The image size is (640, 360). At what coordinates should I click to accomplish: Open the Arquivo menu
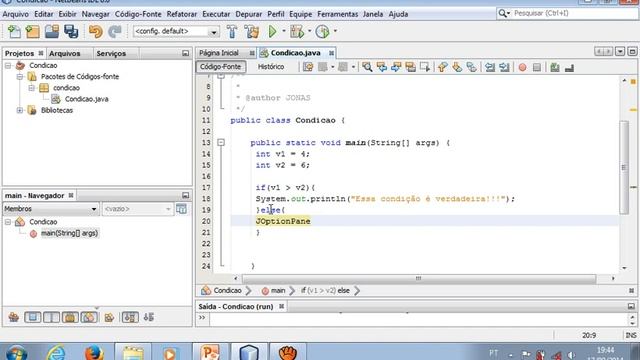(x=16, y=14)
